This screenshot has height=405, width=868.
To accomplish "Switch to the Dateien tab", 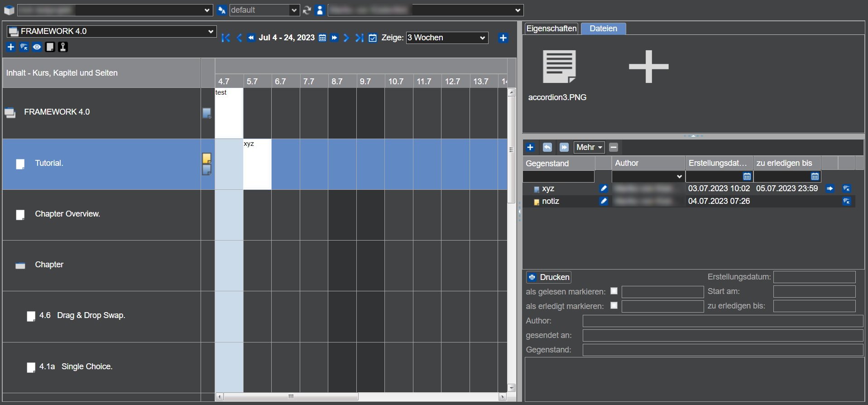I will coord(603,29).
